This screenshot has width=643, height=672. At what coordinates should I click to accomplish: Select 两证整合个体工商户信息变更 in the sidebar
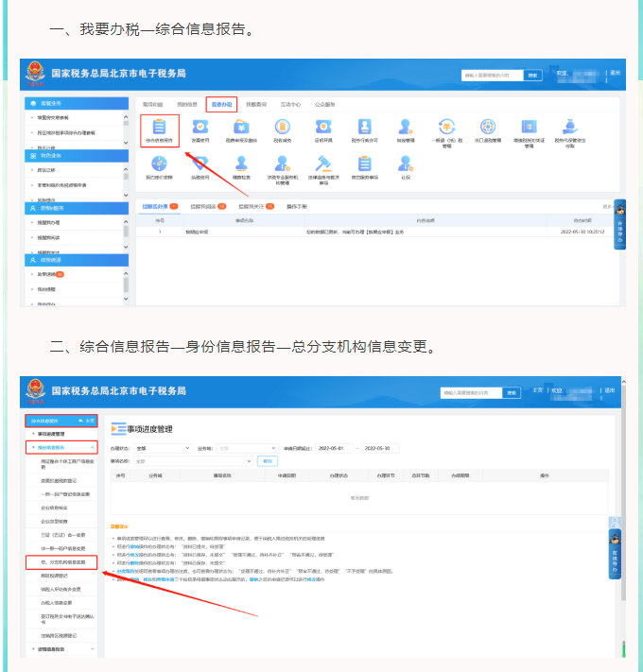pyautogui.click(x=67, y=464)
